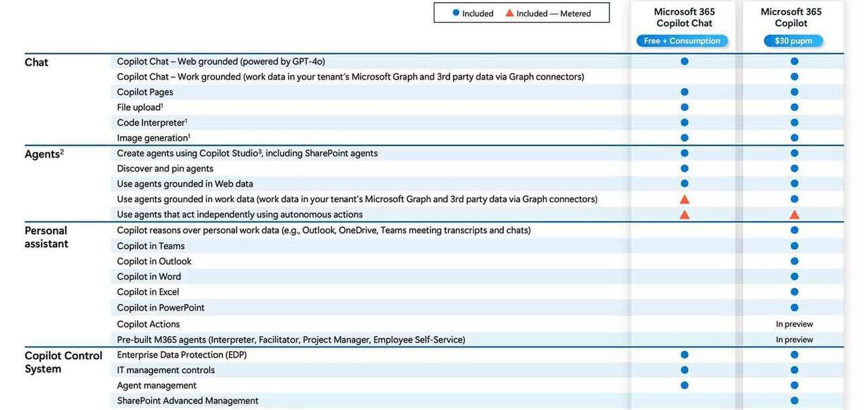Click the Copilot Control System section heading
This screenshot has width=868, height=410.
coord(64,362)
